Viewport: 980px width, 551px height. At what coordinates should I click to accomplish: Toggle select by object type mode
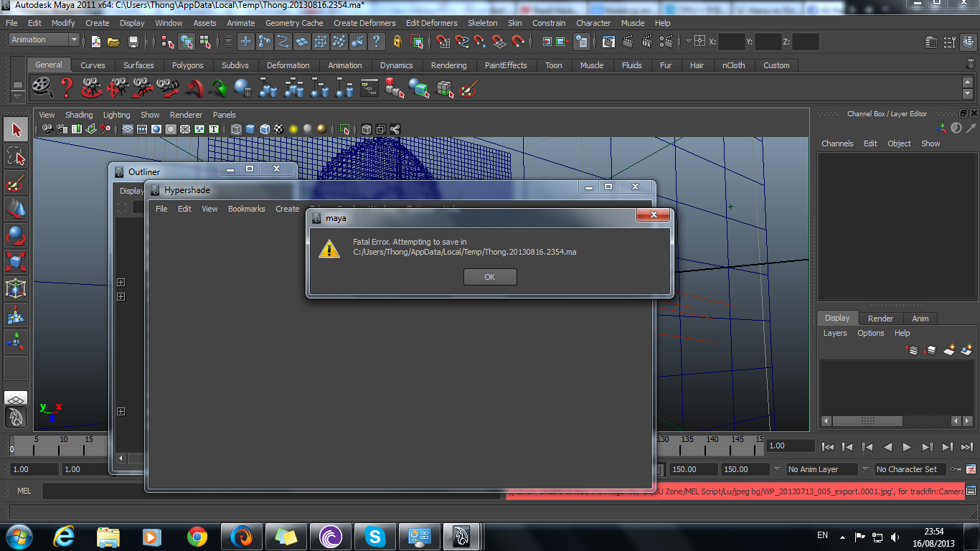(x=187, y=42)
